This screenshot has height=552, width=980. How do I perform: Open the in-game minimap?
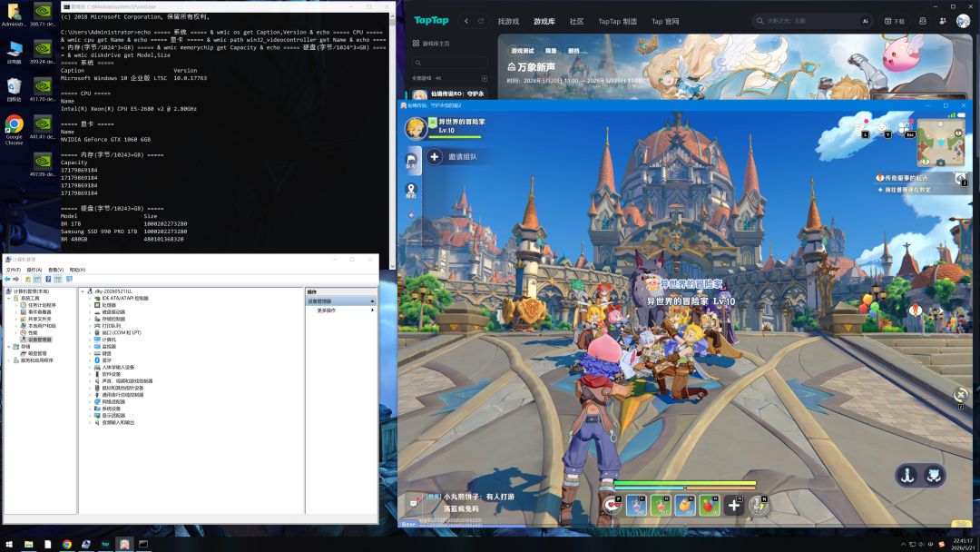[x=941, y=143]
